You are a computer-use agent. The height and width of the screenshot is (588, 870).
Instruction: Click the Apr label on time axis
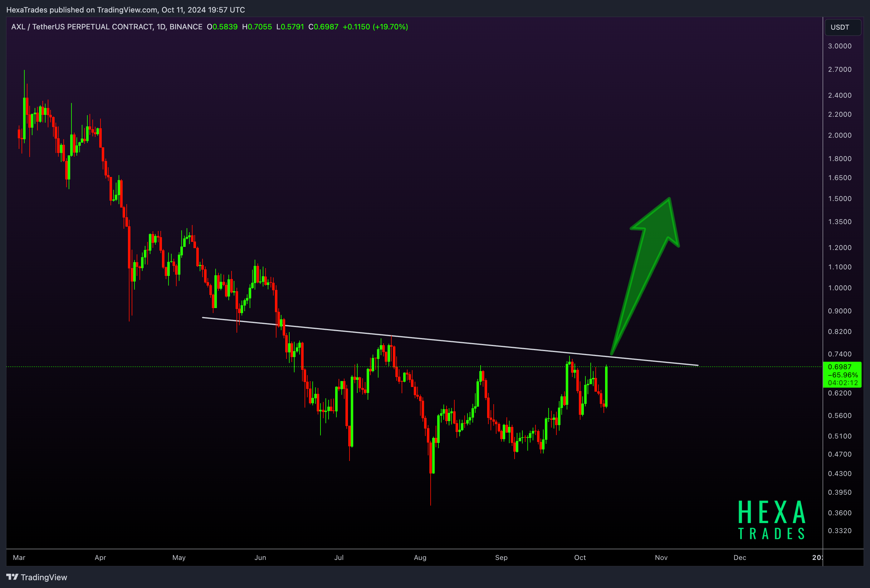[x=100, y=558]
